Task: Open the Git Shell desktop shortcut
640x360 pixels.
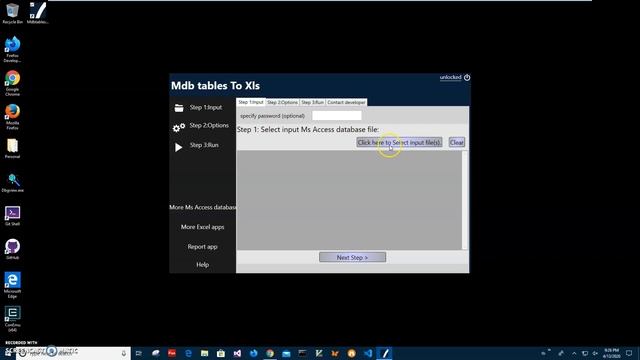Action: pyautogui.click(x=12, y=216)
